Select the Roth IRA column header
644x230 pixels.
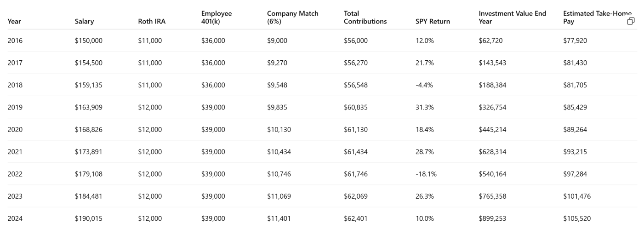(x=152, y=21)
